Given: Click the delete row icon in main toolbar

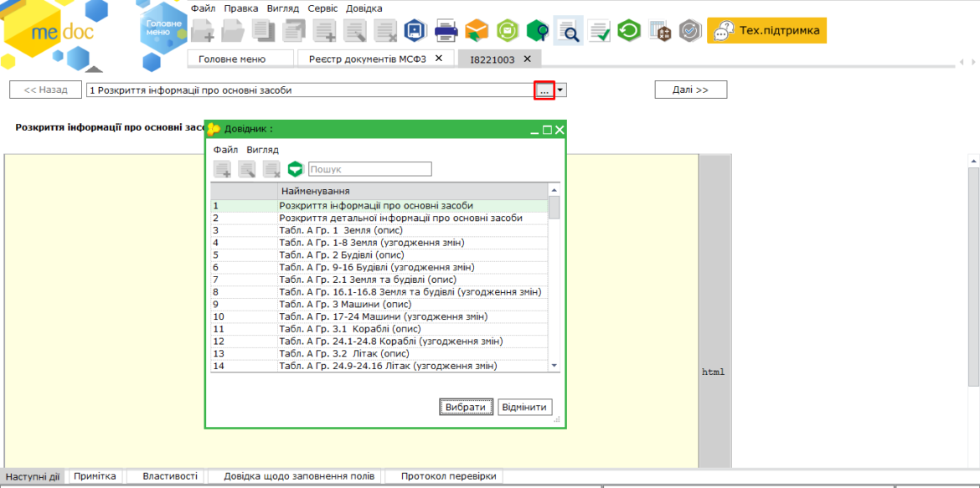Looking at the screenshot, I should click(385, 31).
